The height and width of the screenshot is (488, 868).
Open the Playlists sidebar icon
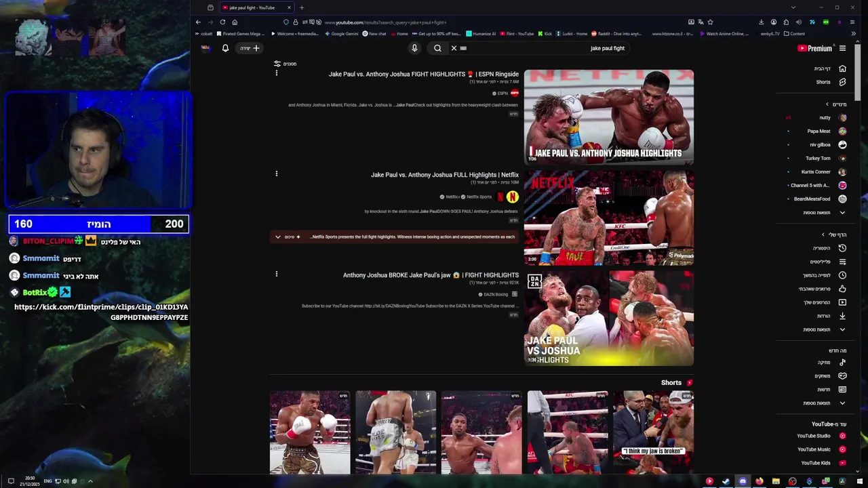coord(842,262)
